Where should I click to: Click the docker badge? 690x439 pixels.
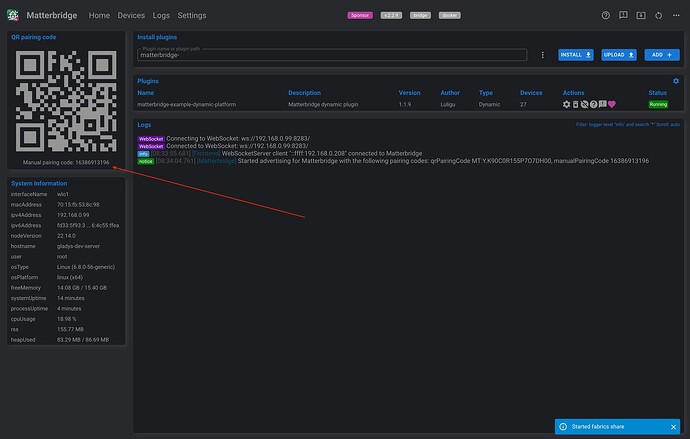[x=449, y=15]
